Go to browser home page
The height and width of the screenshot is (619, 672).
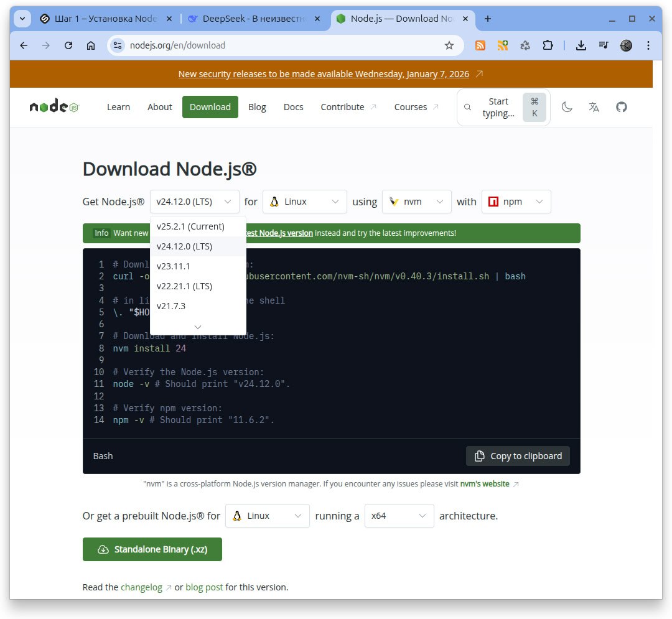pyautogui.click(x=91, y=45)
